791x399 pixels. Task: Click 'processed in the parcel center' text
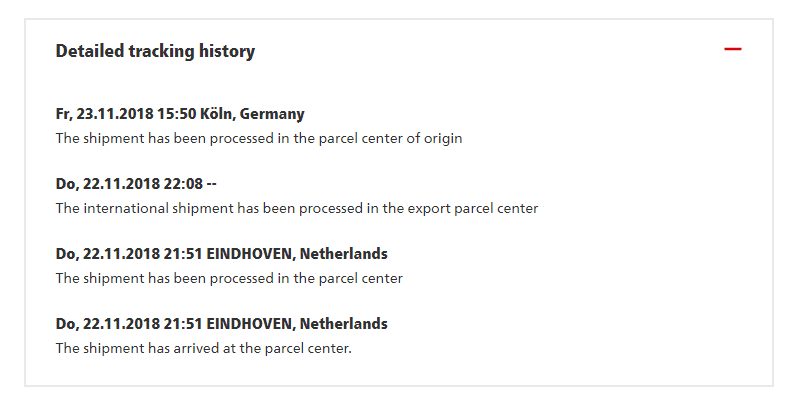[x=229, y=278]
